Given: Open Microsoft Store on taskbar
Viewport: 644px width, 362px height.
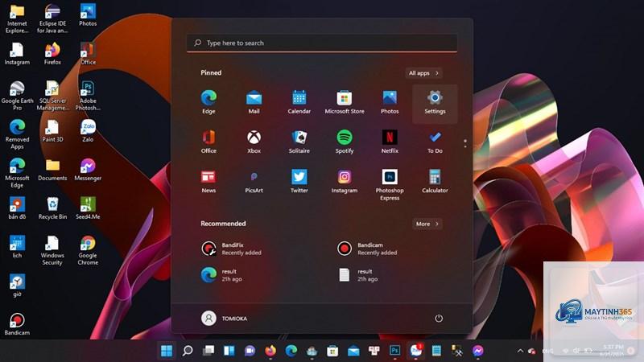Looking at the screenshot, I should coord(332,351).
